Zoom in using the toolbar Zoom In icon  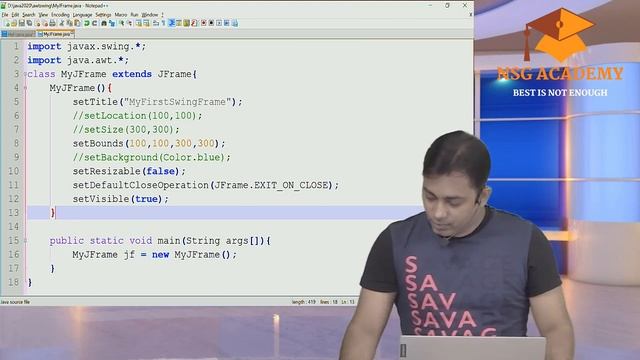pyautogui.click(x=122, y=23)
